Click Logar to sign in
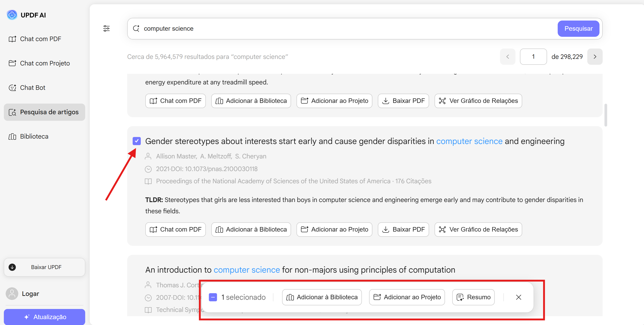The height and width of the screenshot is (325, 644). (31, 294)
